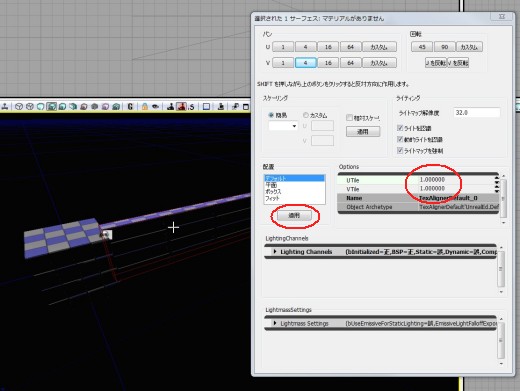Click the highlighted active cube view mode icon
520x391 pixels.
[51, 107]
